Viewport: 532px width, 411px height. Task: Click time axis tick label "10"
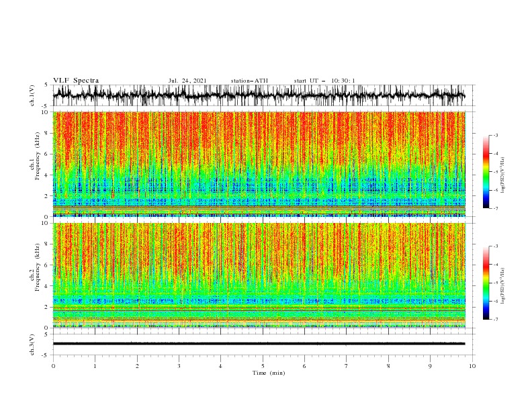tap(472, 366)
